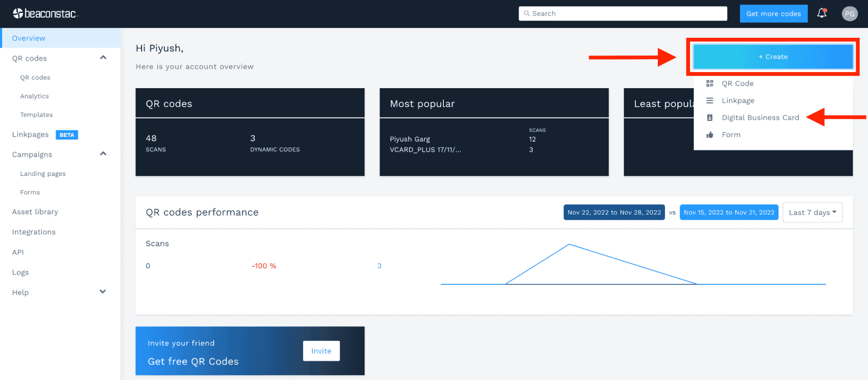The width and height of the screenshot is (868, 380).
Task: Click the Get more codes button
Action: point(773,13)
